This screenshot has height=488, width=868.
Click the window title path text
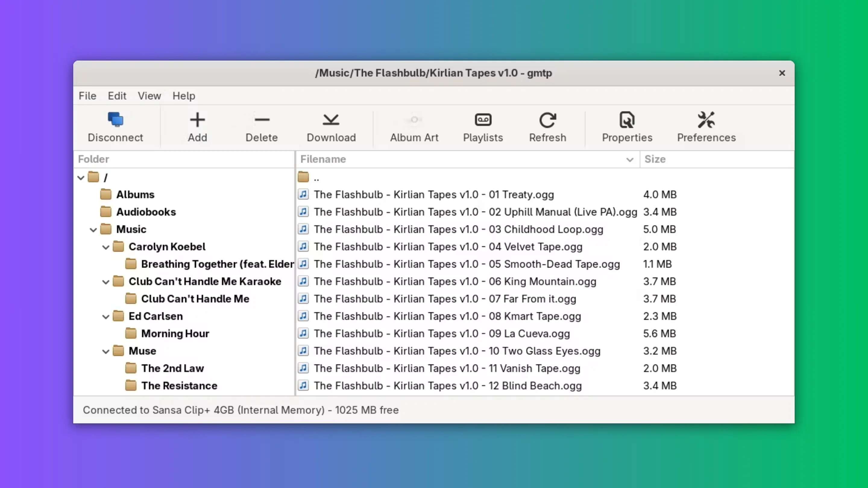[434, 73]
